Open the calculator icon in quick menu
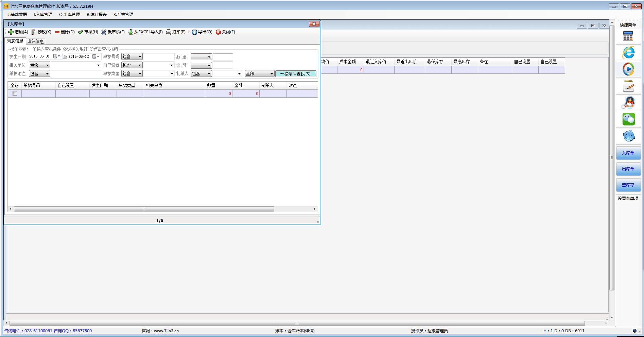The width and height of the screenshot is (644, 337). click(628, 36)
